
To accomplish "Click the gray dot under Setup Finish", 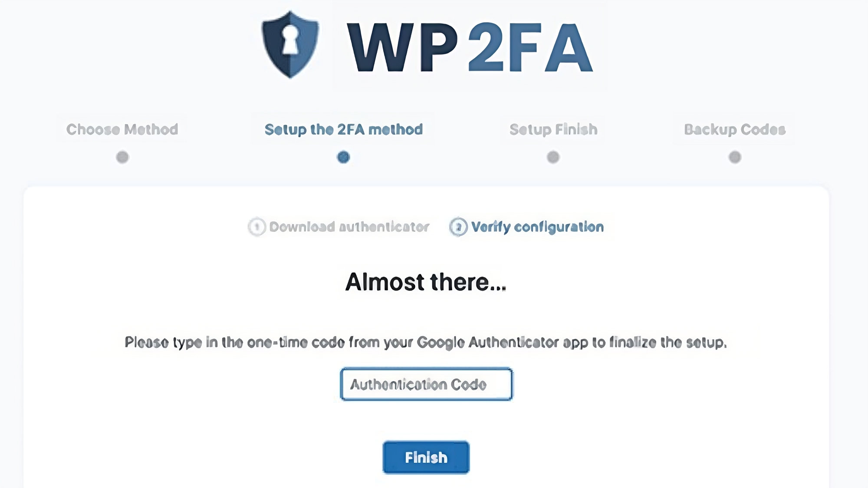I will (553, 157).
